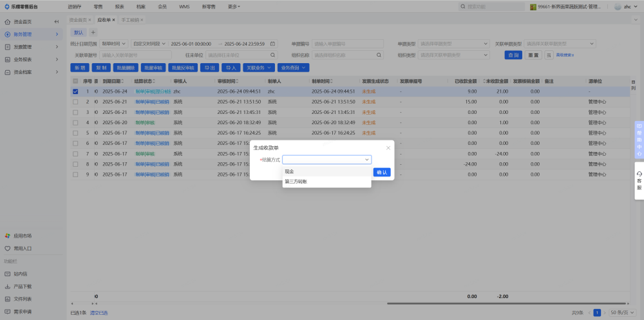Close the 生成收款单 dialog
644x320 pixels.
[x=388, y=147]
